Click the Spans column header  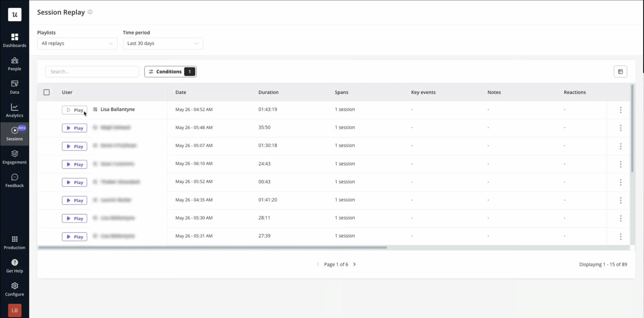coord(341,92)
